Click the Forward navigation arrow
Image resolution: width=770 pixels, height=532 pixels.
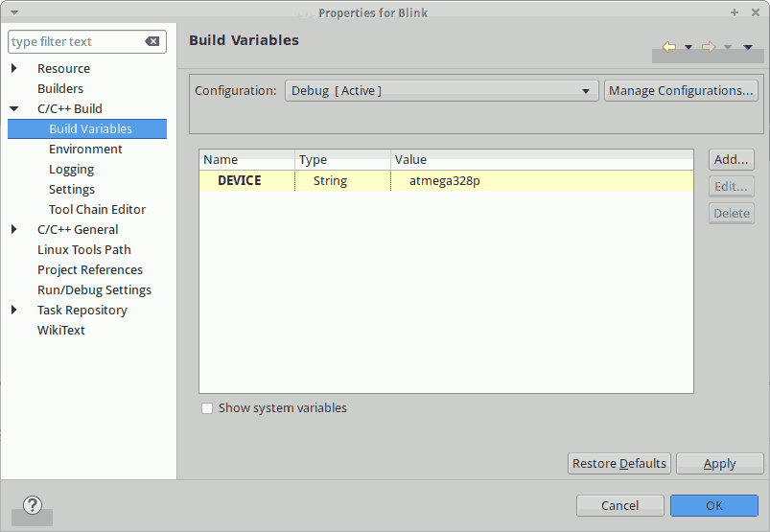click(x=709, y=47)
